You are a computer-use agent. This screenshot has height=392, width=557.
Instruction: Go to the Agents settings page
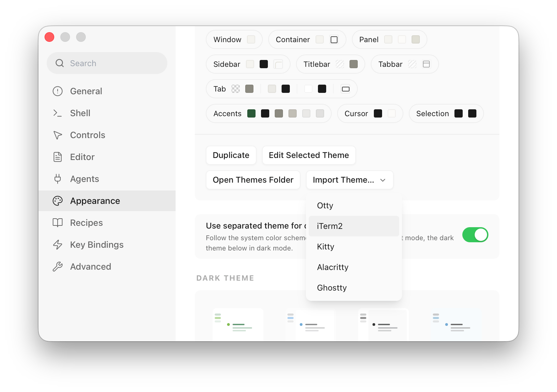click(x=107, y=179)
